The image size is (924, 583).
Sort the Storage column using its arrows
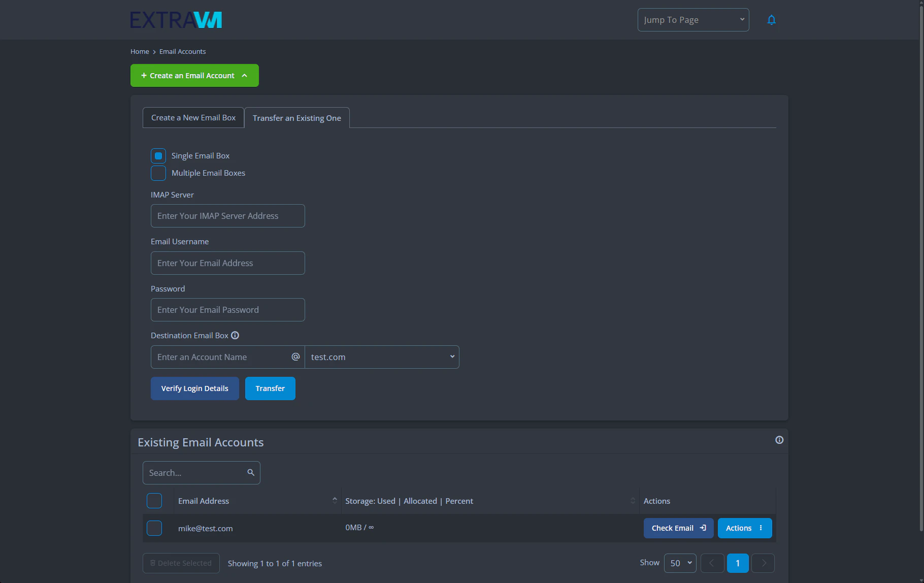[633, 501]
